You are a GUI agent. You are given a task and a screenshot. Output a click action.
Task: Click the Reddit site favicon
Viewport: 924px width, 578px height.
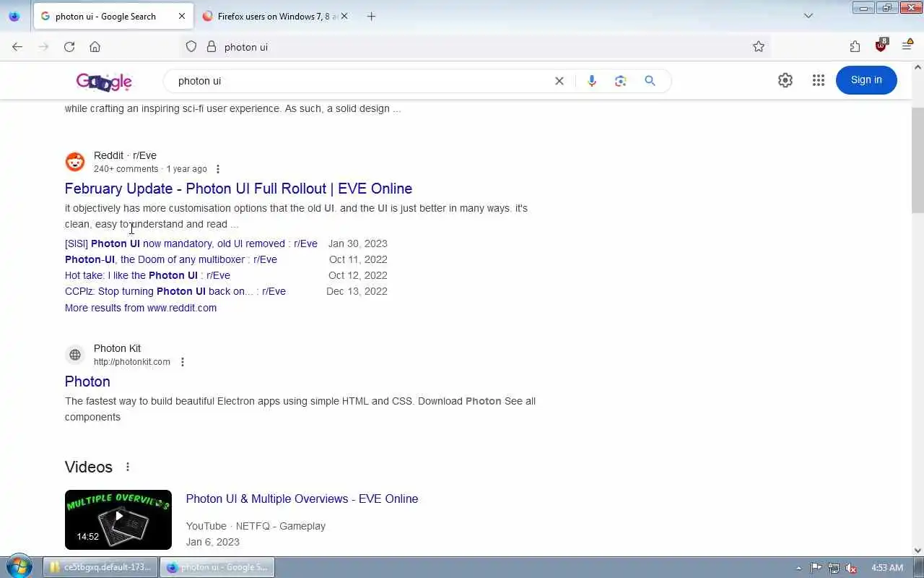click(75, 162)
